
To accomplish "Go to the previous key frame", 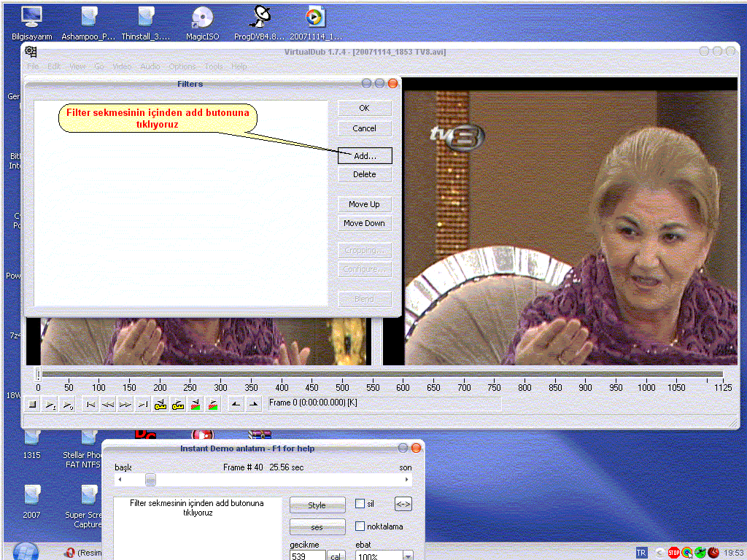I will pos(161,405).
